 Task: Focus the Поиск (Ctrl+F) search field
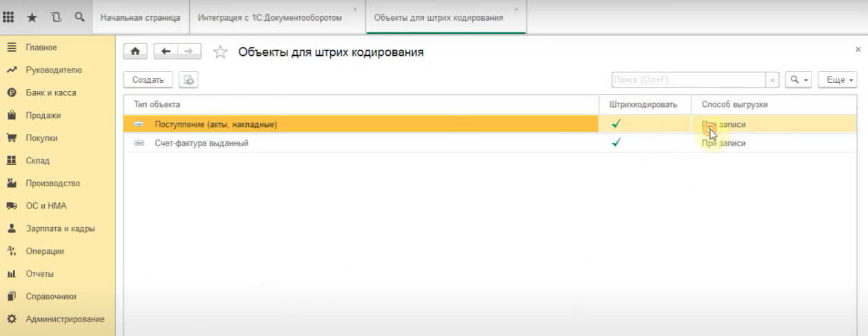pos(688,80)
